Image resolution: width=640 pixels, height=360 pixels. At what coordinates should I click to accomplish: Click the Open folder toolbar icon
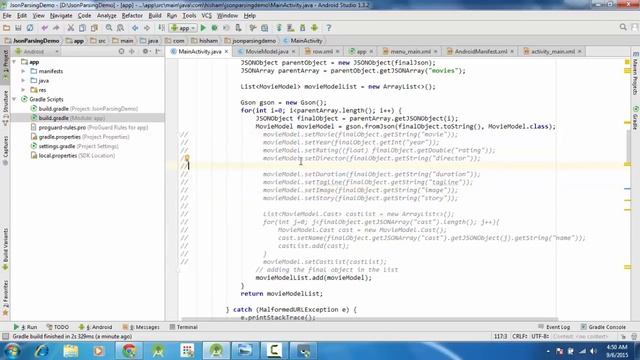coord(7,28)
